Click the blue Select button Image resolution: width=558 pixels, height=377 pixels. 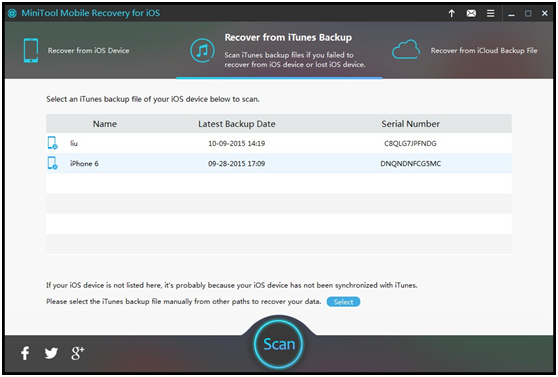(343, 302)
